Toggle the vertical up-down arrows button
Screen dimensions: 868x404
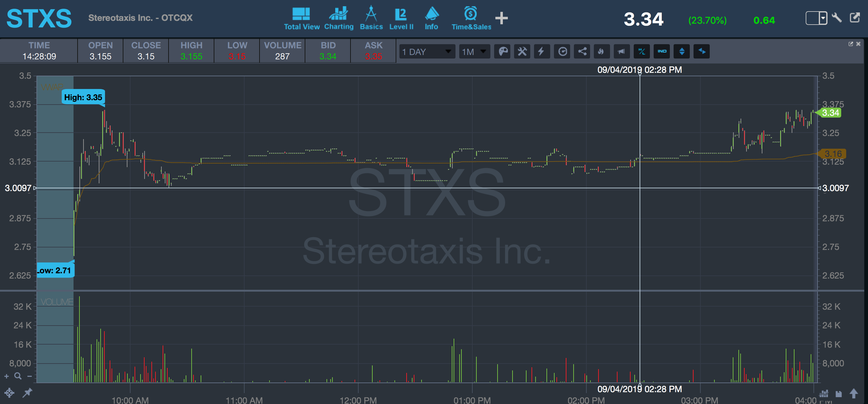point(682,51)
